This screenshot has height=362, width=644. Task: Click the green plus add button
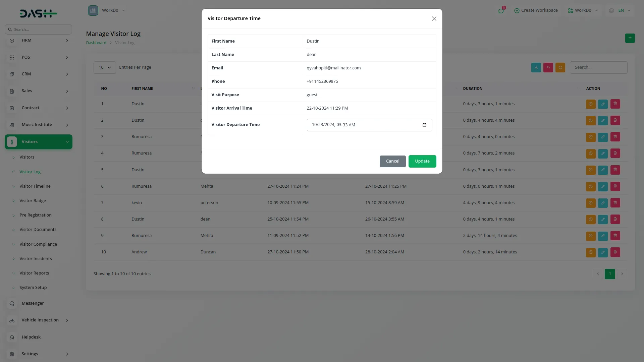tap(630, 38)
